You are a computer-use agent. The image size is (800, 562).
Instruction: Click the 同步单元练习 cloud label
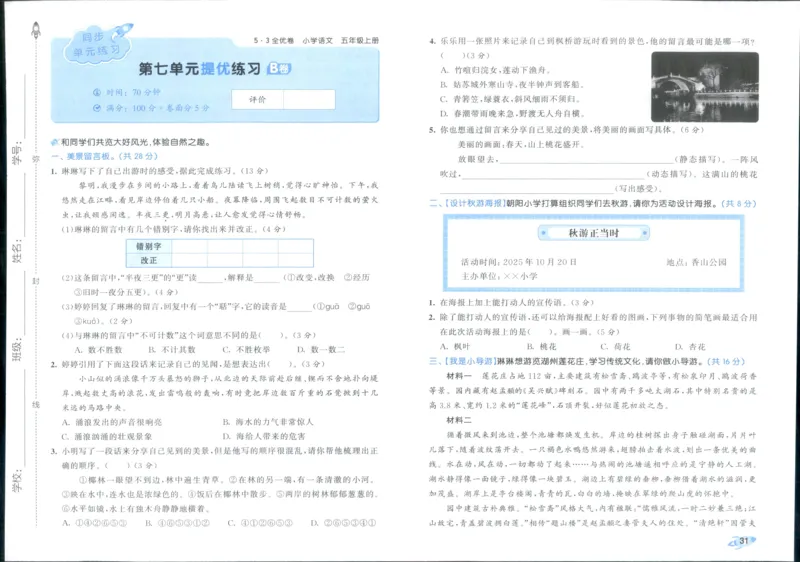coord(95,44)
